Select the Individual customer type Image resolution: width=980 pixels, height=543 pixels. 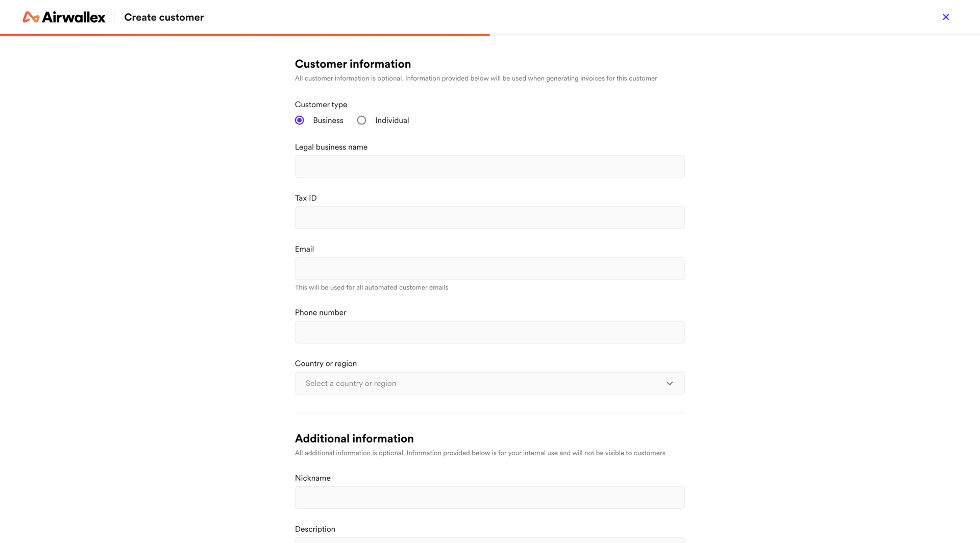361,120
